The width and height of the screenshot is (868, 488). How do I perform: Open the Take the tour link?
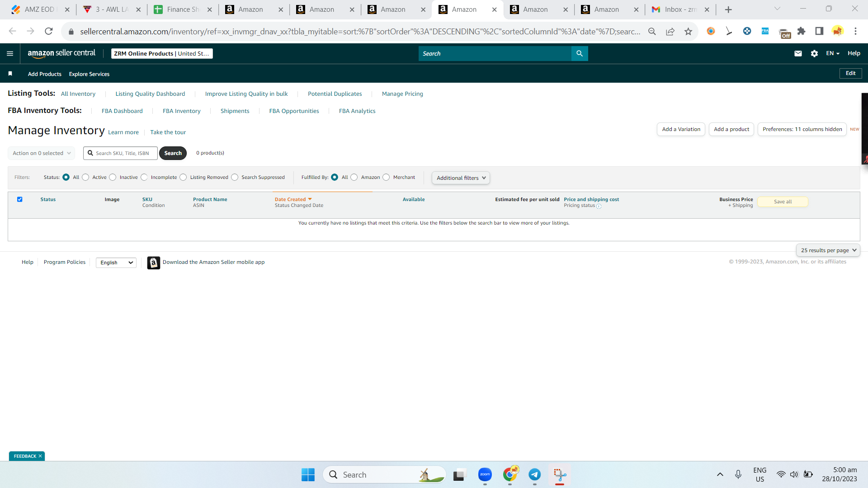168,132
